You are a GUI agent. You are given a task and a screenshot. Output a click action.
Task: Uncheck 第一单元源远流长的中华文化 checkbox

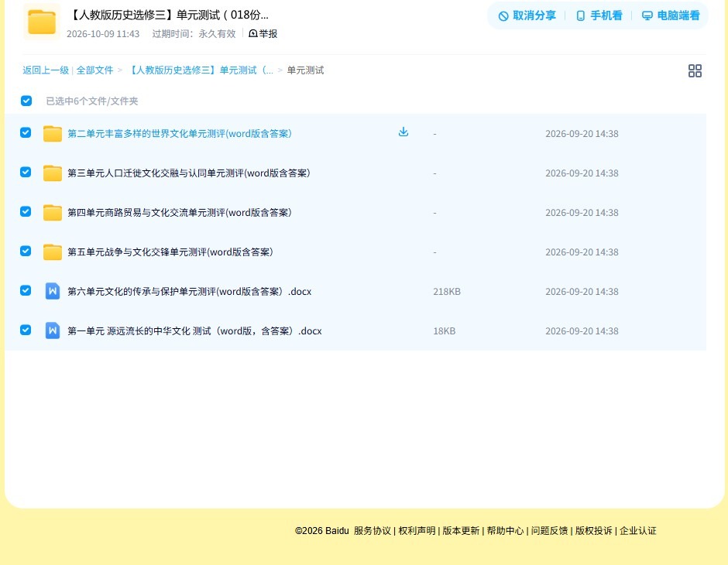(x=26, y=330)
